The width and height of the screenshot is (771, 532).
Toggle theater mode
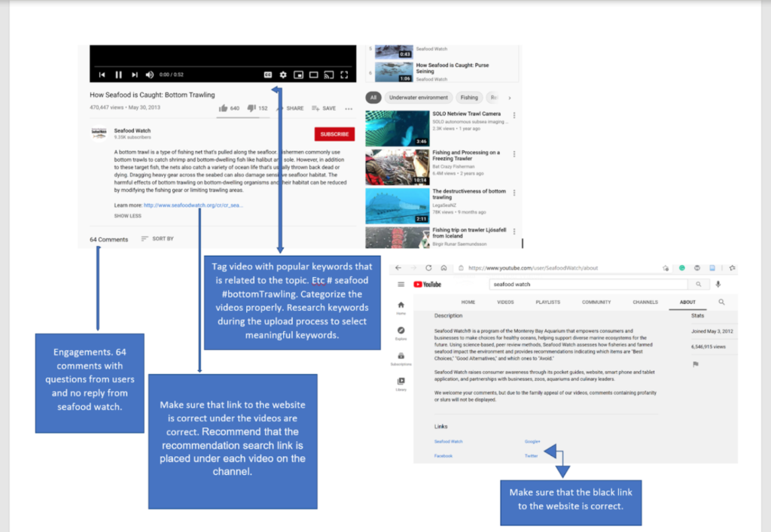[314, 74]
